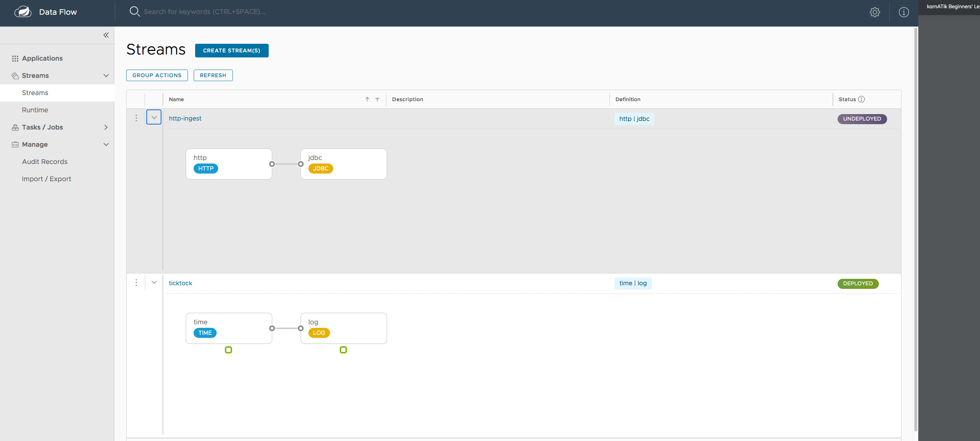This screenshot has width=980, height=441.
Task: Click the CREATE STREAM(S) button
Action: (231, 51)
